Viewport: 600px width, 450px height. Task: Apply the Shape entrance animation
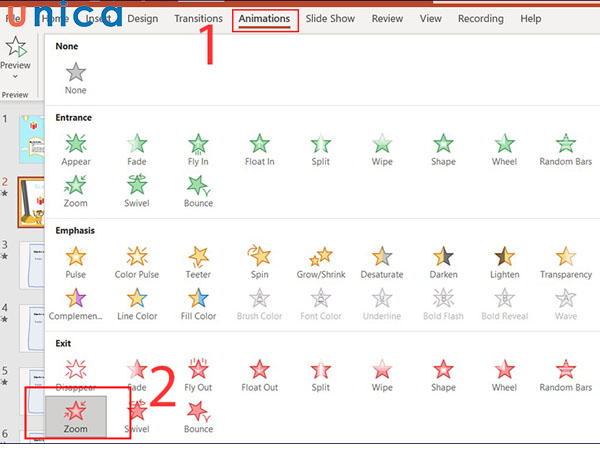(443, 150)
